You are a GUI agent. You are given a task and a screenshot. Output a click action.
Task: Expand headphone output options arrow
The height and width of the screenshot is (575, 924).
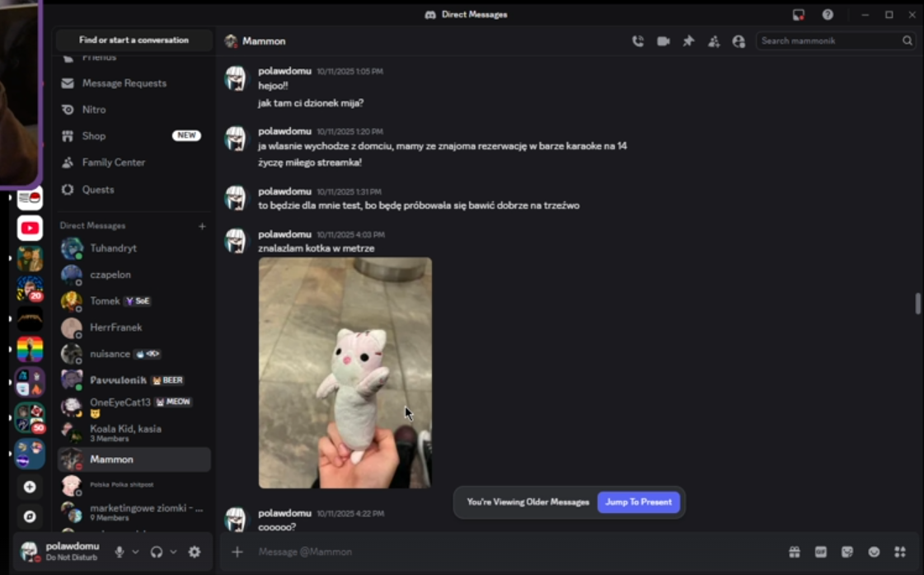click(x=173, y=552)
